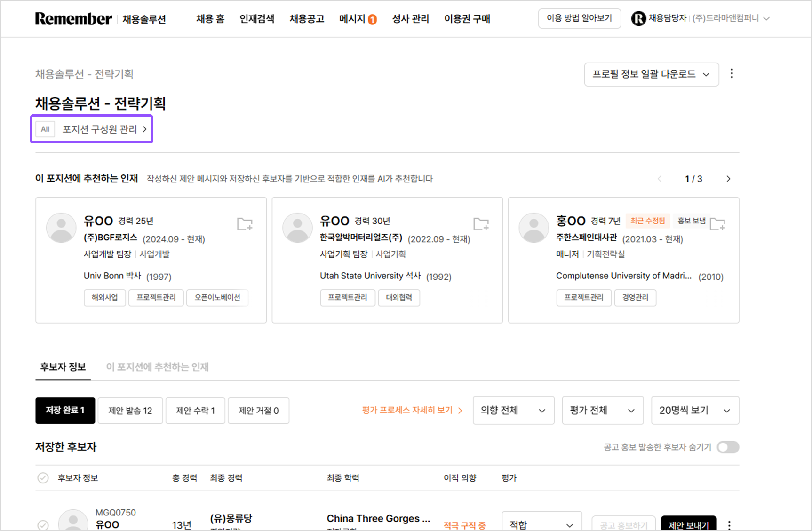
Task: Filter by 제안 발송 12 candidates
Action: [130, 411]
